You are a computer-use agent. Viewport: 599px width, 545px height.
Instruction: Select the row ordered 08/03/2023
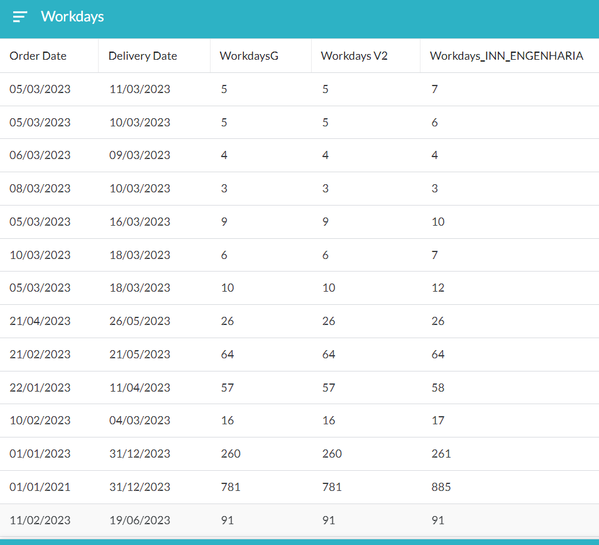[x=300, y=188]
